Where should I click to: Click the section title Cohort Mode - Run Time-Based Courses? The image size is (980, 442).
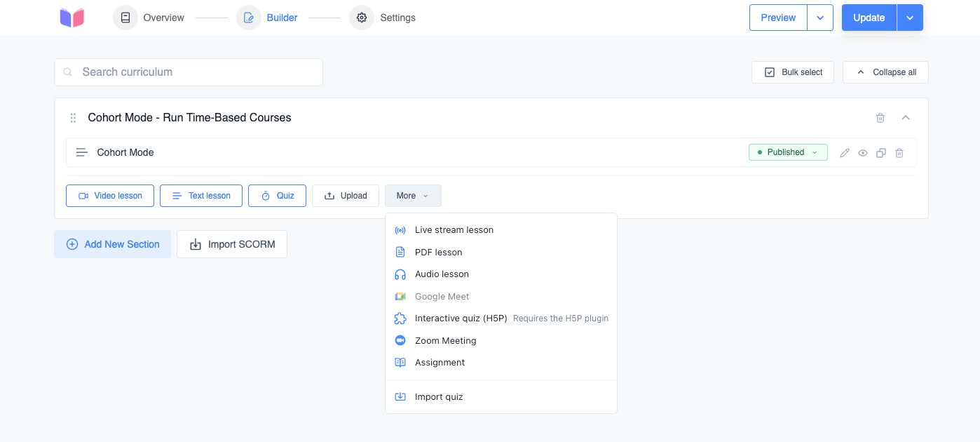click(x=189, y=118)
